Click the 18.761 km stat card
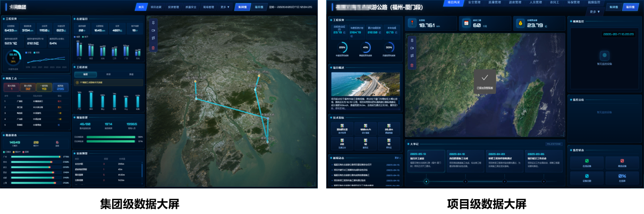The height and width of the screenshot is (214, 644). (x=430, y=23)
